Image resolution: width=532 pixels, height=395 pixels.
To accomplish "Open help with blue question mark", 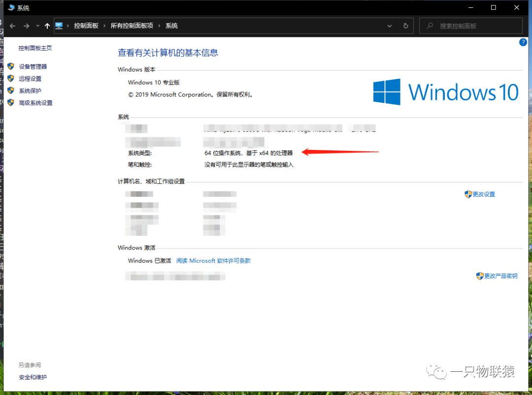I will [x=523, y=42].
